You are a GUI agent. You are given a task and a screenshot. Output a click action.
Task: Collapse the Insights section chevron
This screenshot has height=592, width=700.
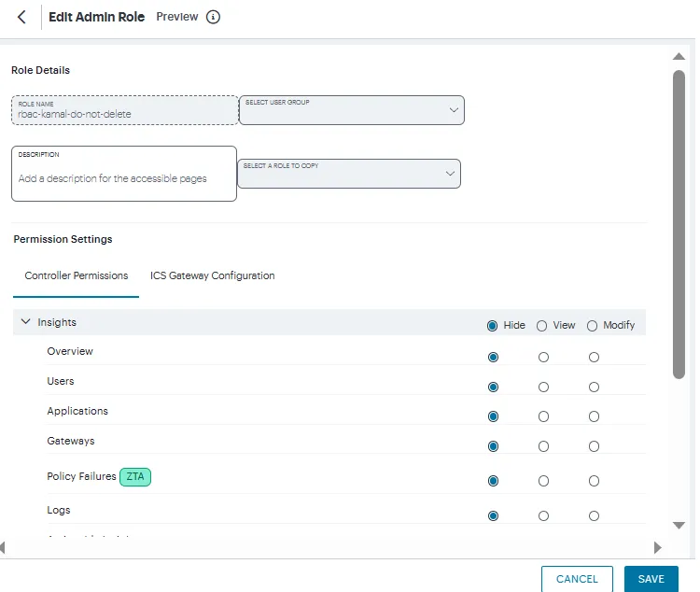click(26, 322)
